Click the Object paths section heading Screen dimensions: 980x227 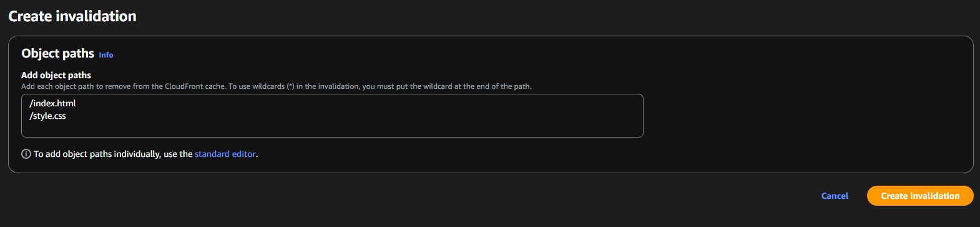(58, 54)
